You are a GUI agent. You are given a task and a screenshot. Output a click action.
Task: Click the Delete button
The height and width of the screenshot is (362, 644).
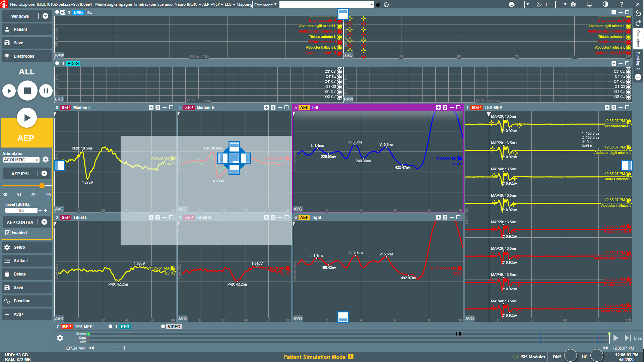pos(27,274)
